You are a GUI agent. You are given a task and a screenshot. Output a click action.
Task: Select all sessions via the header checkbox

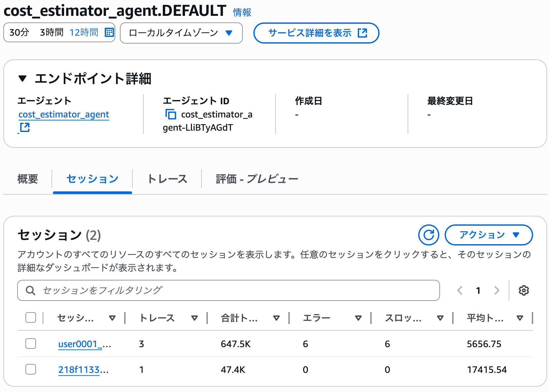[x=30, y=317]
